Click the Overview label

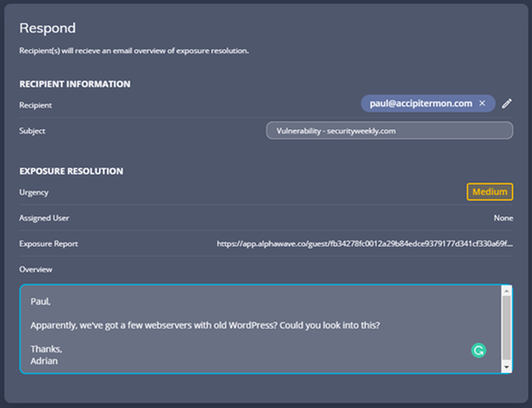tap(35, 269)
